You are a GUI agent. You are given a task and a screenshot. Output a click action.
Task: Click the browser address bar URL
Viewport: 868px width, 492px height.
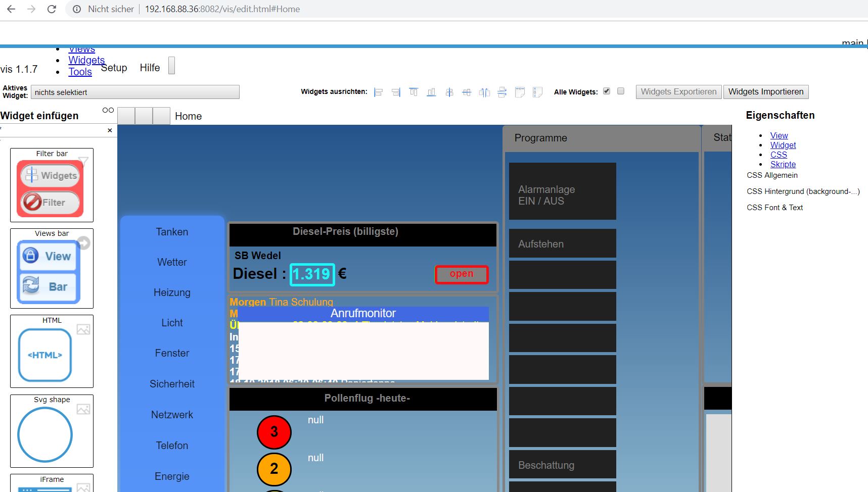(222, 9)
